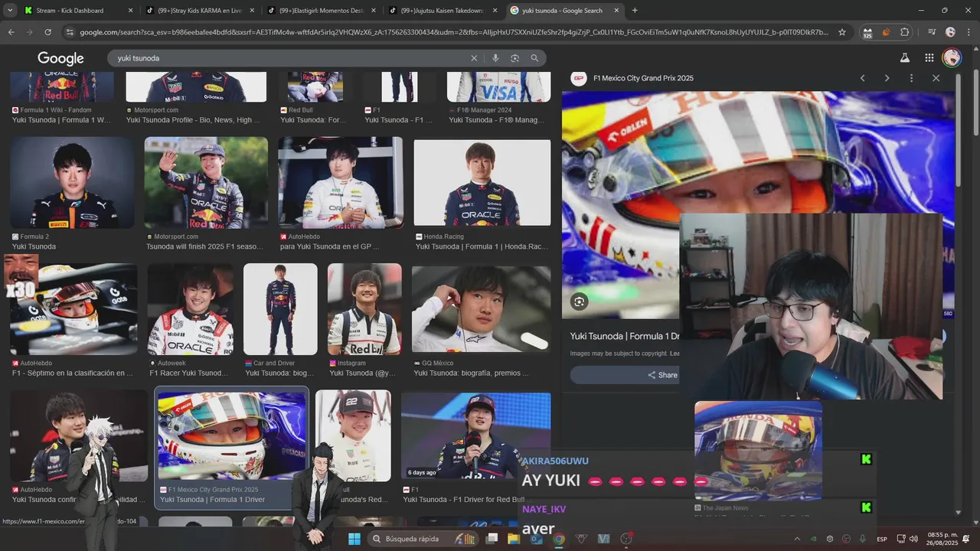The height and width of the screenshot is (551, 980).
Task: Open Honda.Racing Tsunoda portrait thumbnail
Action: tap(482, 183)
